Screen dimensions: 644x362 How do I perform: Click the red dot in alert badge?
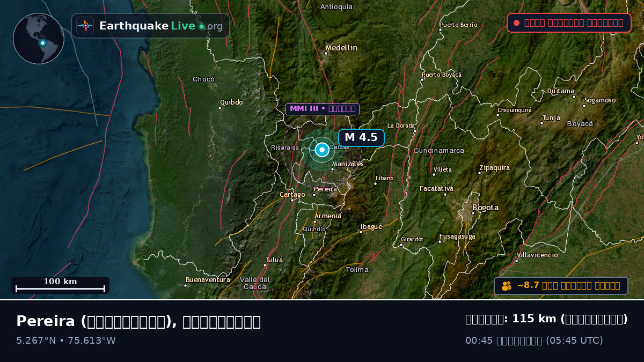click(x=516, y=23)
